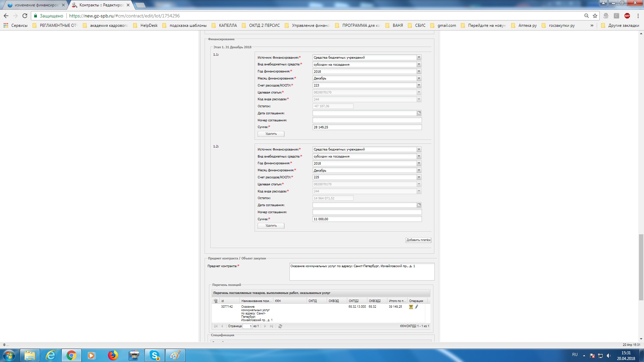Click the browser reload page icon
The height and width of the screenshot is (362, 644).
pyautogui.click(x=25, y=16)
